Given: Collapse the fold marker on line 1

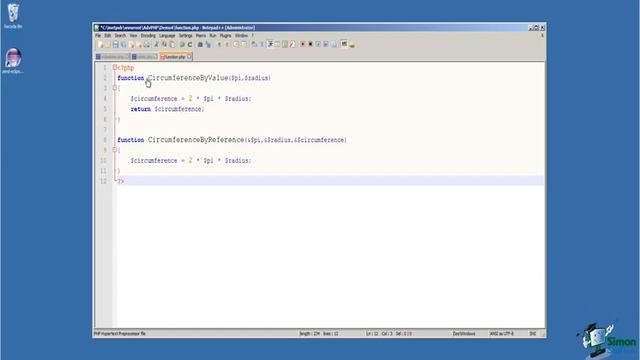Looking at the screenshot, I should coord(115,67).
